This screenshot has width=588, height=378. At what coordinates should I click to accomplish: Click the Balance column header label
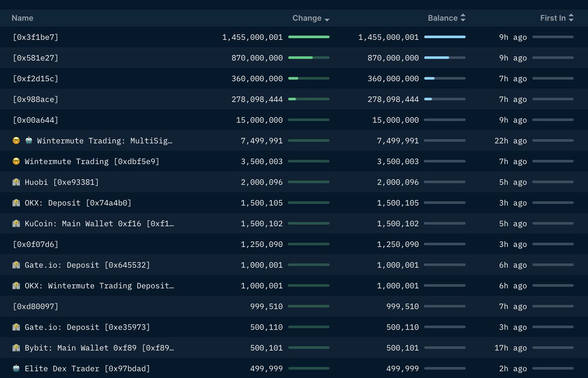click(443, 18)
